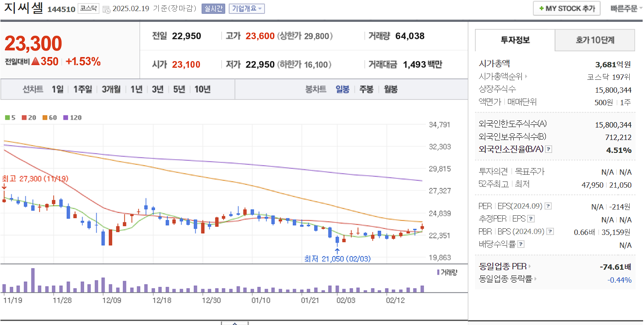The width and height of the screenshot is (644, 325).
Task: Click the MY STOCK 추가 button
Action: click(x=566, y=8)
